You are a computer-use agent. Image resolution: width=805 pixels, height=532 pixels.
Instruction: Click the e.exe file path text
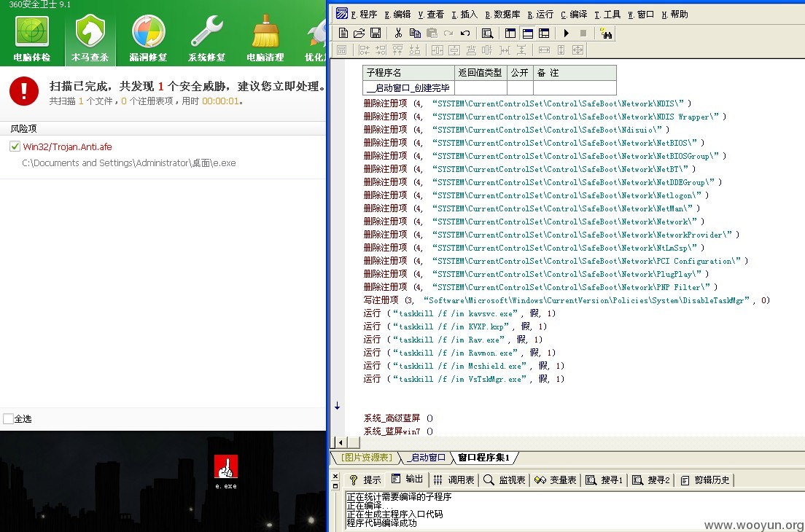[129, 163]
